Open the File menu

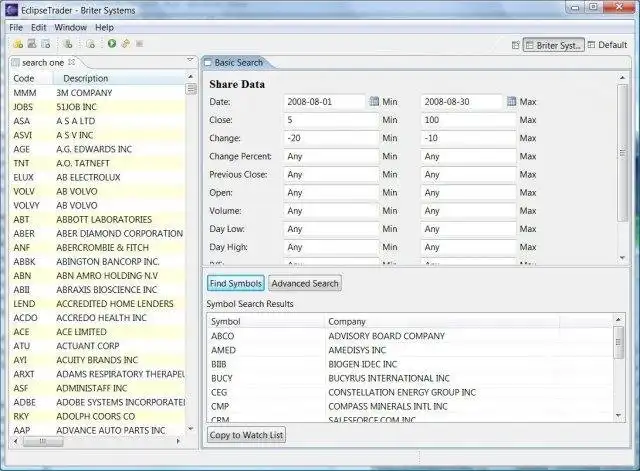click(16, 27)
